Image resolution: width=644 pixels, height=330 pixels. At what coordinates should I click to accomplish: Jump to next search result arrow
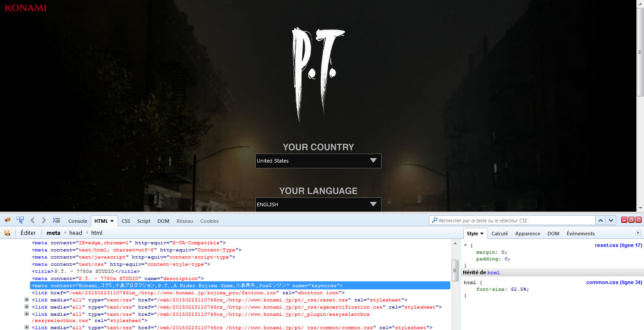611,221
